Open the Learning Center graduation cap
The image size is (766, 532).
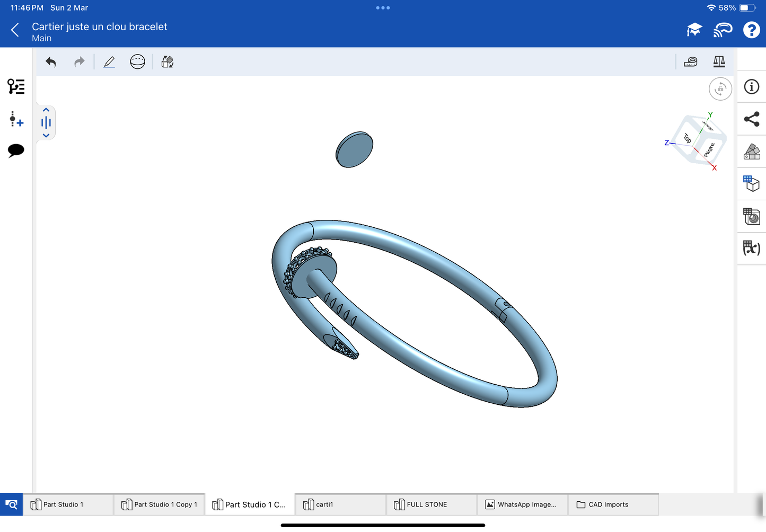click(694, 30)
